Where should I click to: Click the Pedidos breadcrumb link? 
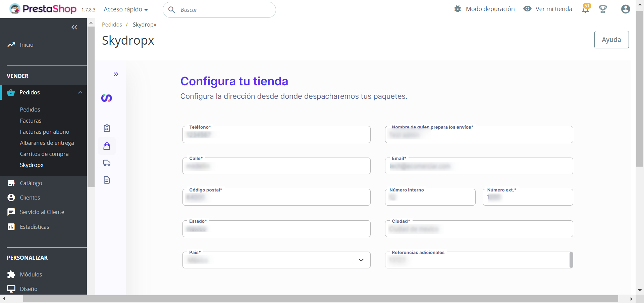[x=112, y=25]
